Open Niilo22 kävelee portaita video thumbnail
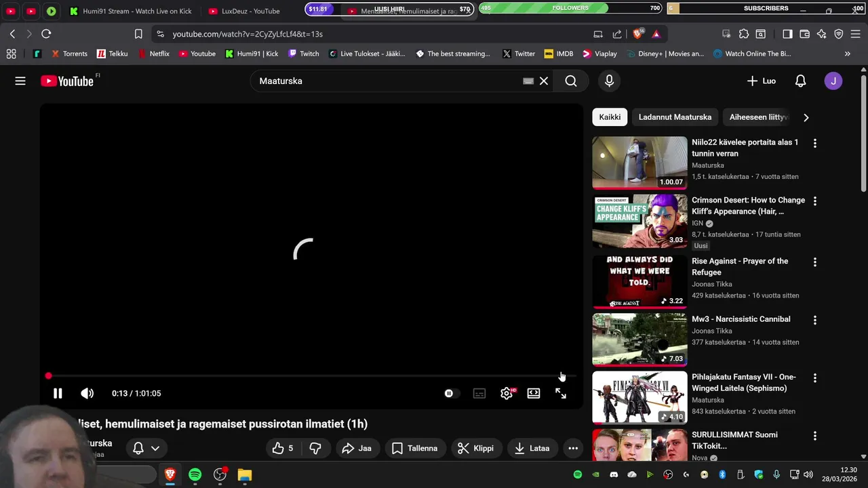Viewport: 868px width, 488px height. (x=639, y=163)
